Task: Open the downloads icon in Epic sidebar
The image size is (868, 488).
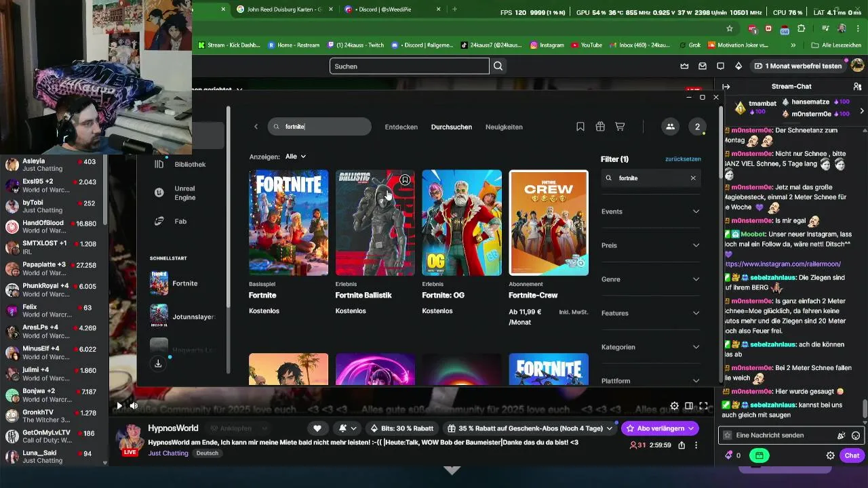Action: click(158, 364)
